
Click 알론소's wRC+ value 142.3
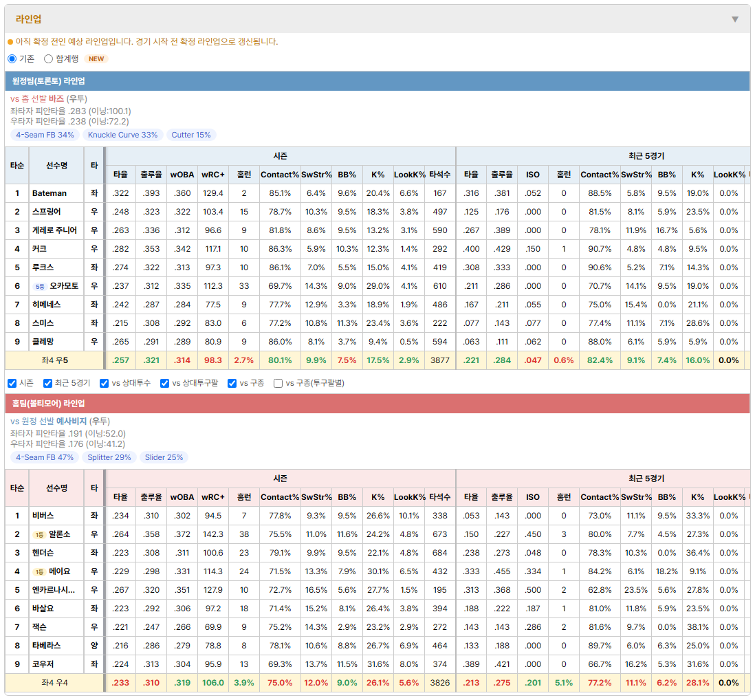point(213,534)
